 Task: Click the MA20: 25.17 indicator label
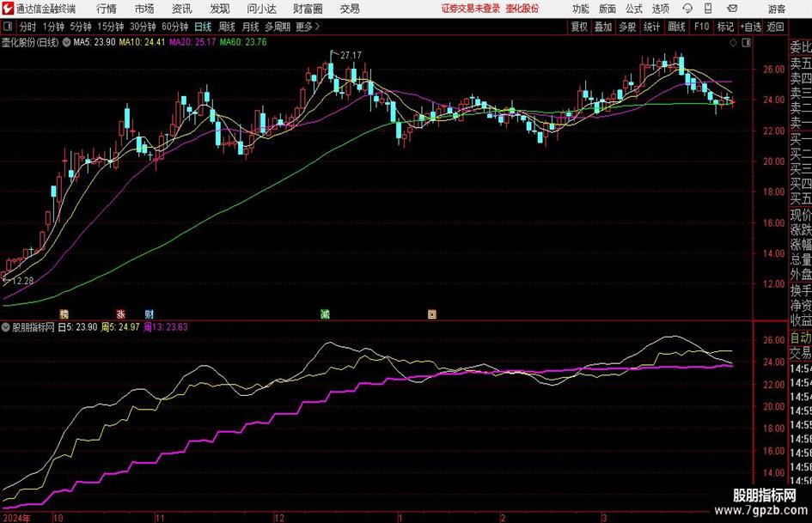tap(192, 42)
